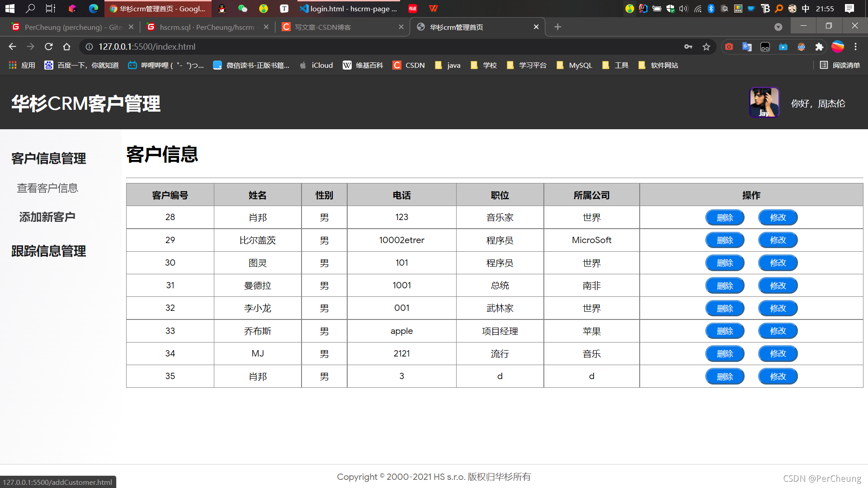
Task: Edit customer 33 乔布斯 with 修改 button
Action: tap(778, 331)
